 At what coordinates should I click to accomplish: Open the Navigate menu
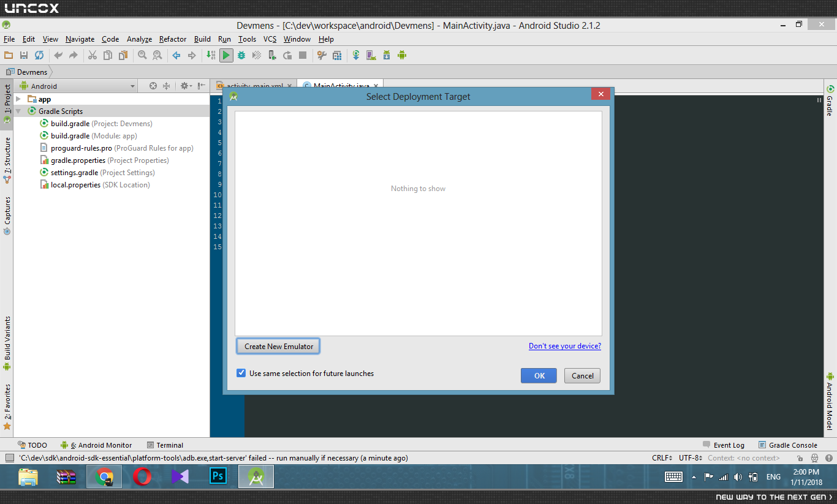tap(80, 39)
